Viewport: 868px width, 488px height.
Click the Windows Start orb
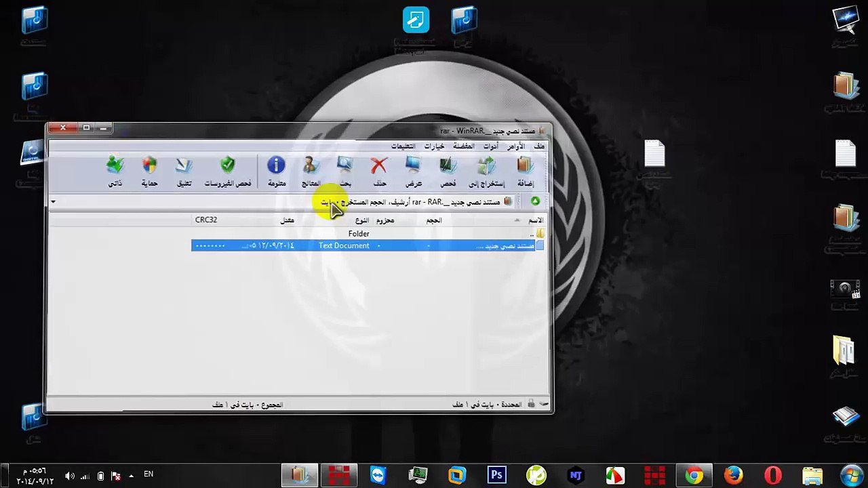coord(852,475)
